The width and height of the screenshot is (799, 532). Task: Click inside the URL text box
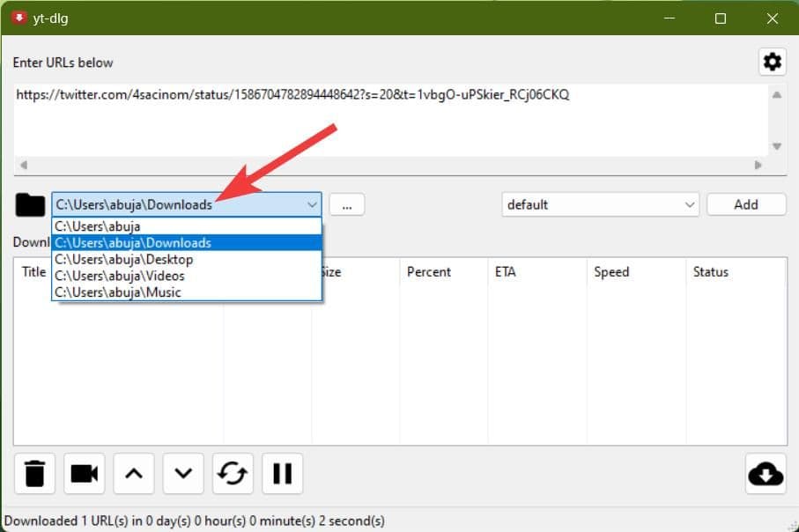point(388,123)
